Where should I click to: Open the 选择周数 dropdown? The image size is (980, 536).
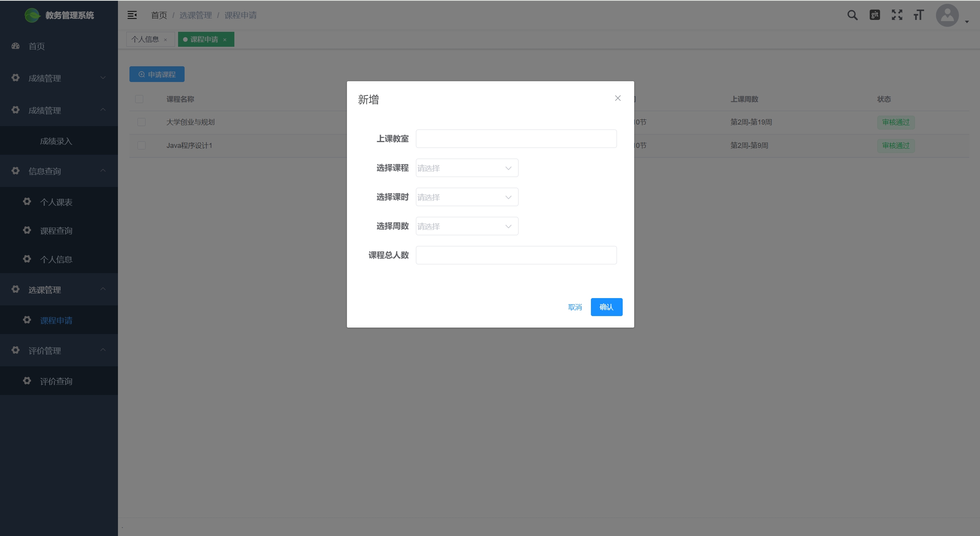[x=467, y=226]
